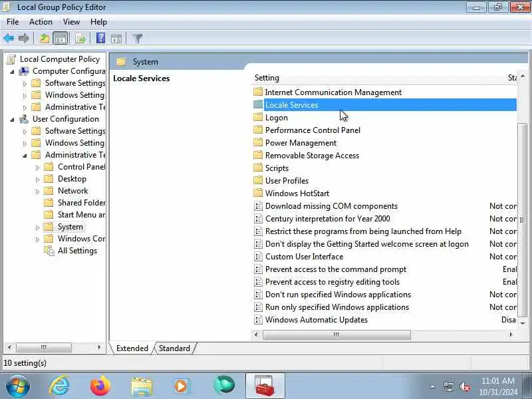Select the Logon folder in list

[277, 118]
